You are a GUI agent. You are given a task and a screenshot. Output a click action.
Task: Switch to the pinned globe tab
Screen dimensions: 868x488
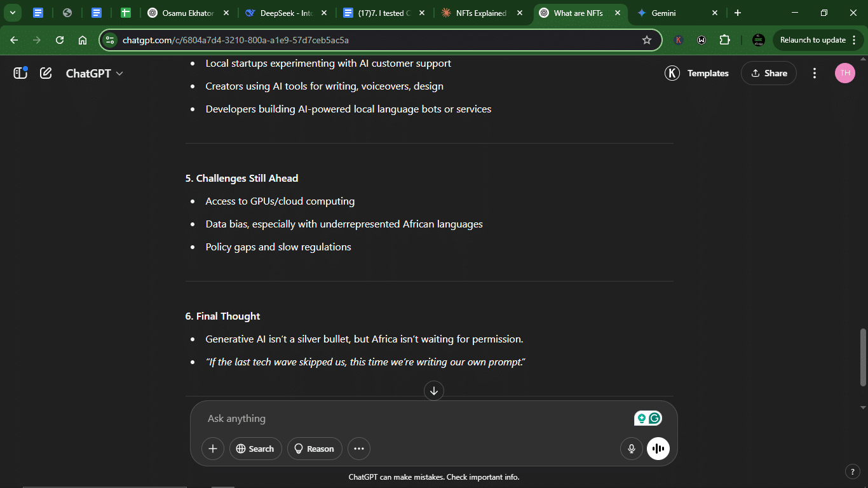click(67, 13)
